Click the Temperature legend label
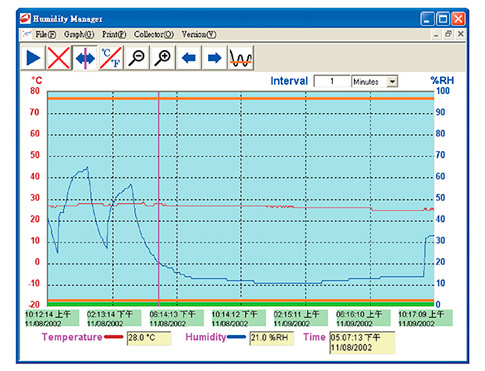 tap(72, 337)
